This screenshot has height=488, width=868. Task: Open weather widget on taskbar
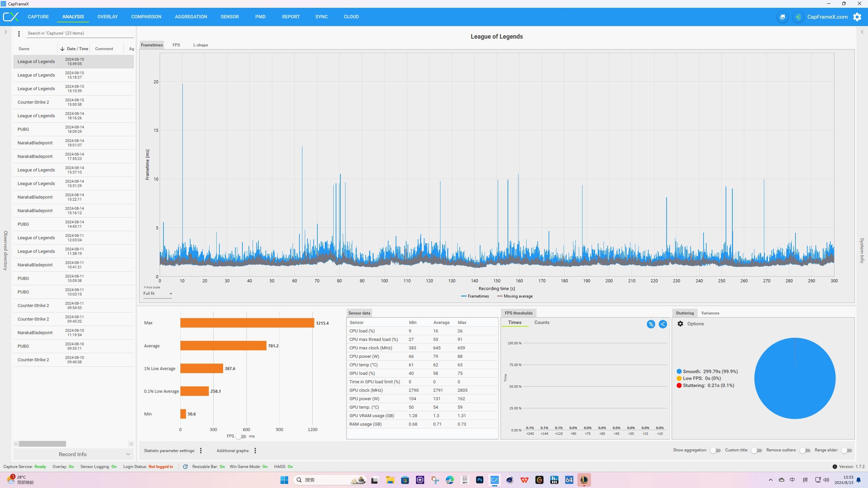point(20,480)
